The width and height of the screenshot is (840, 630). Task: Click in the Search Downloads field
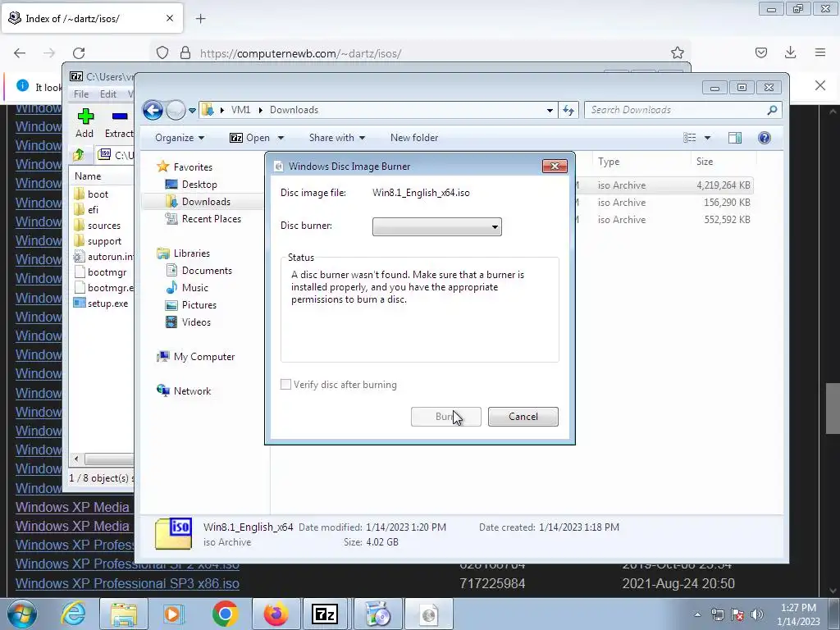click(683, 110)
